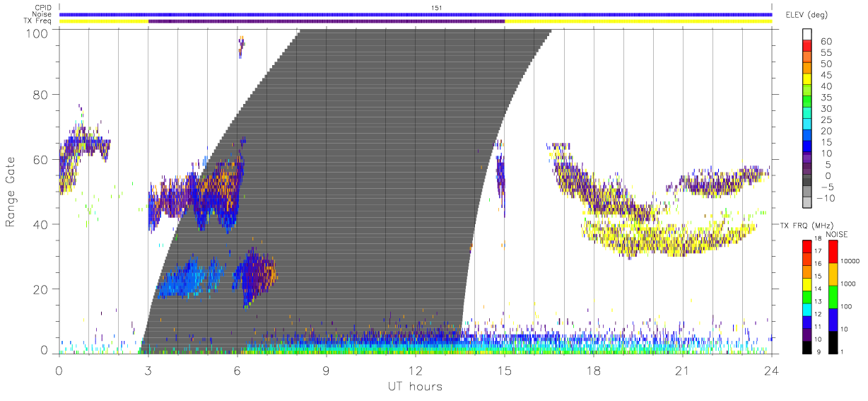Click UT hours tick label 6
868x401 pixels.
tap(237, 370)
